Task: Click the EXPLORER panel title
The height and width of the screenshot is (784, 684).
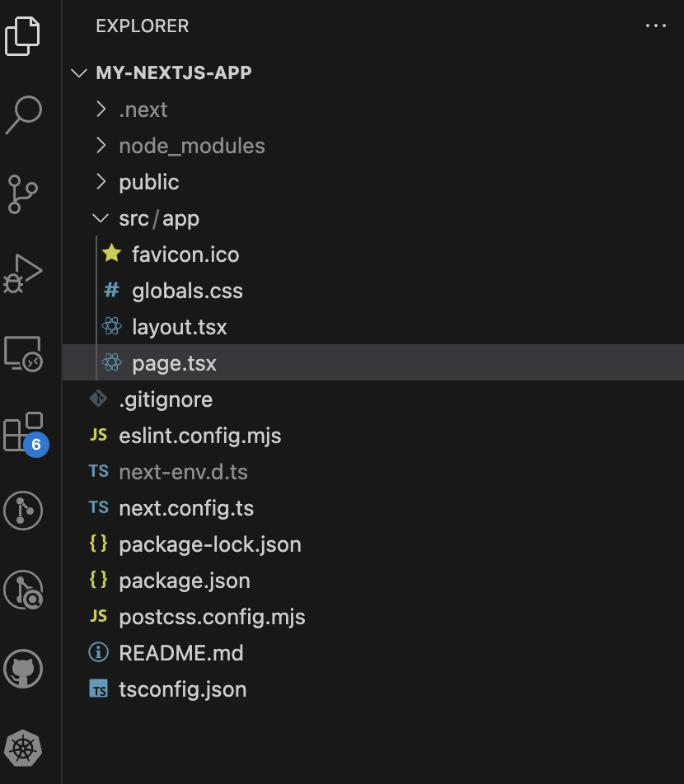Action: point(143,26)
